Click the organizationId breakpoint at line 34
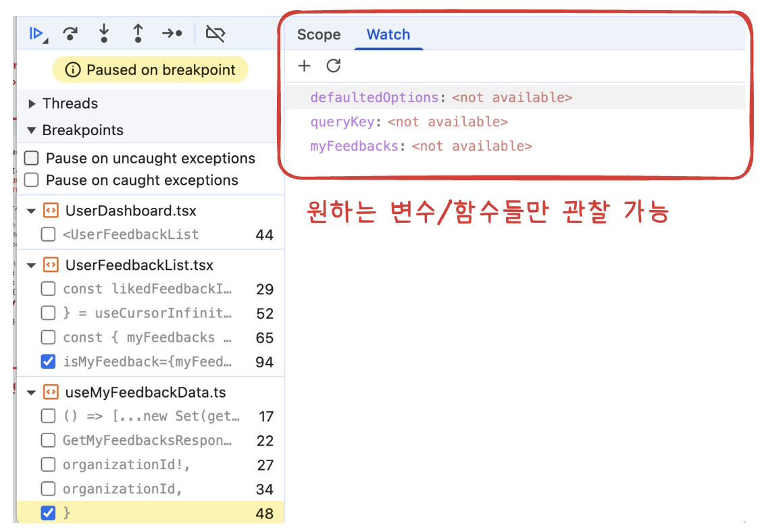The width and height of the screenshot is (766, 532). click(122, 489)
